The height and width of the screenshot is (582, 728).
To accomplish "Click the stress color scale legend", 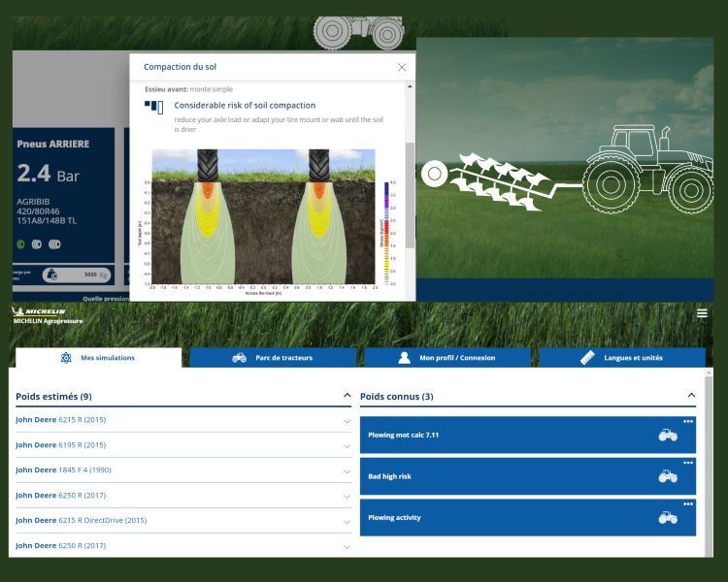I will [386, 233].
